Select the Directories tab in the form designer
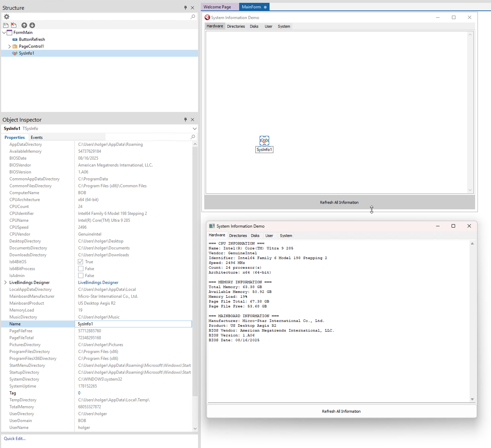The image size is (491, 448). (x=236, y=26)
